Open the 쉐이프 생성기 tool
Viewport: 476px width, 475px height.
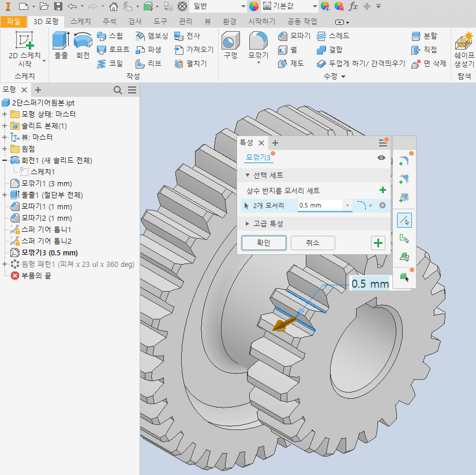(464, 50)
